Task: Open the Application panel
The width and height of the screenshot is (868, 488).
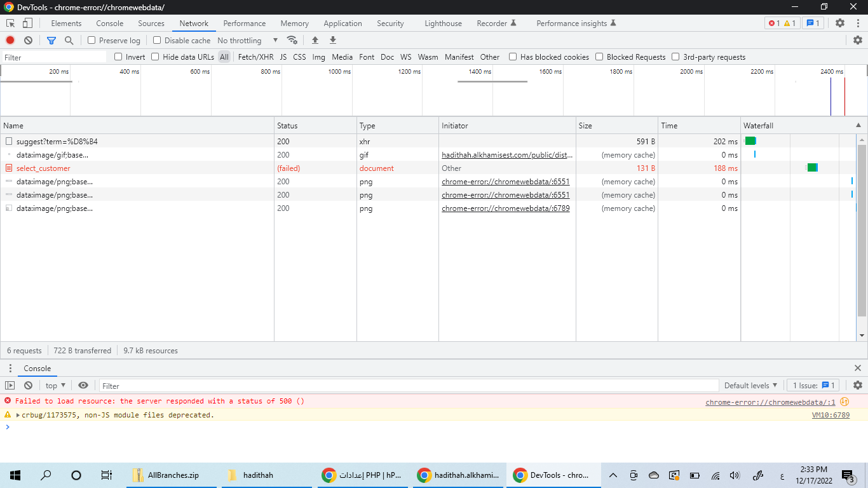Action: pyautogui.click(x=342, y=23)
